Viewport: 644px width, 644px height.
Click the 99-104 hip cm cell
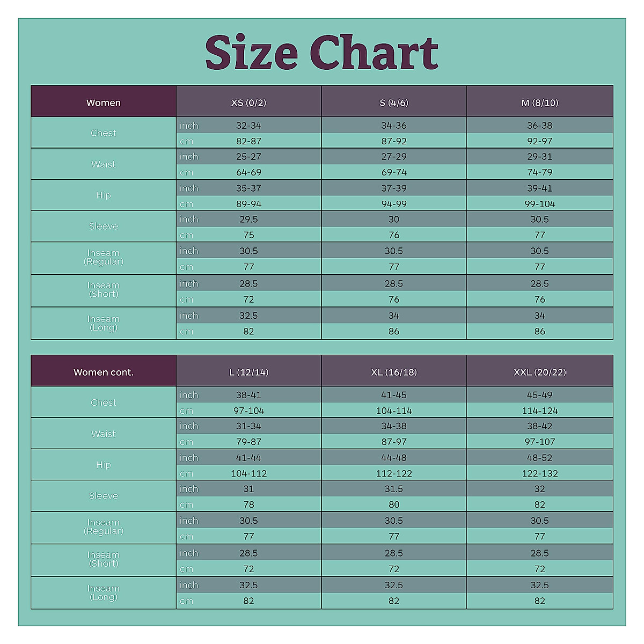[539, 204]
